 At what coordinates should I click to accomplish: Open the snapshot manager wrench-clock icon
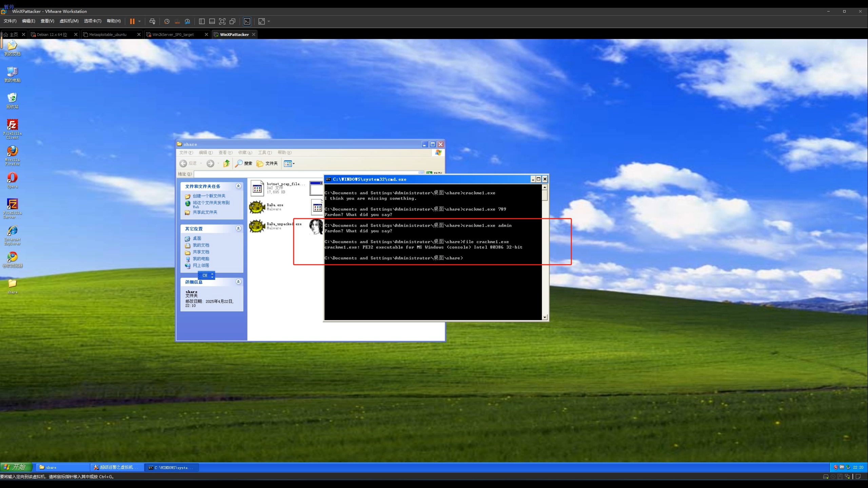pyautogui.click(x=188, y=21)
